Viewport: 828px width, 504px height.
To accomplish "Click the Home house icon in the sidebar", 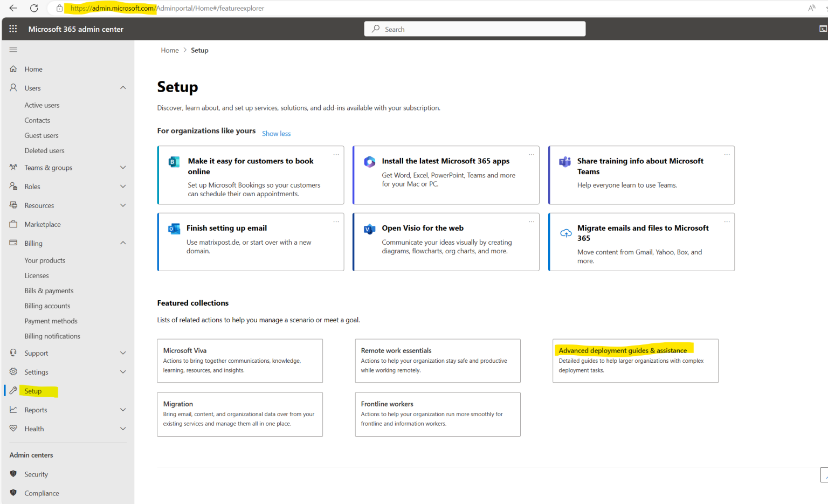I will click(x=13, y=69).
